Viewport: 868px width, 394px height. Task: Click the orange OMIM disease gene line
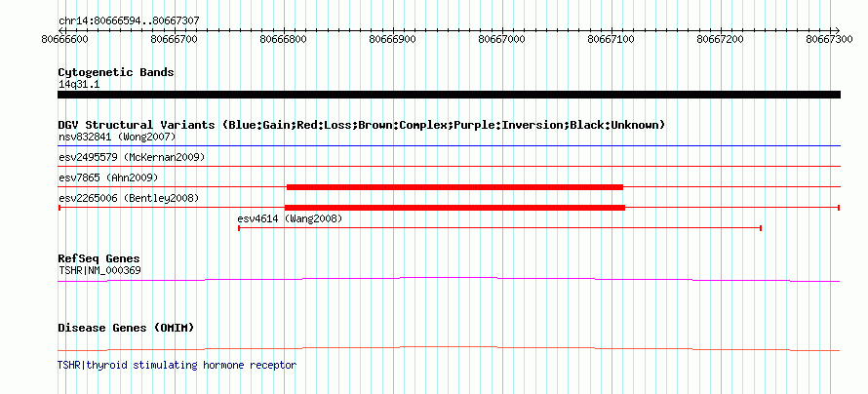(x=449, y=348)
